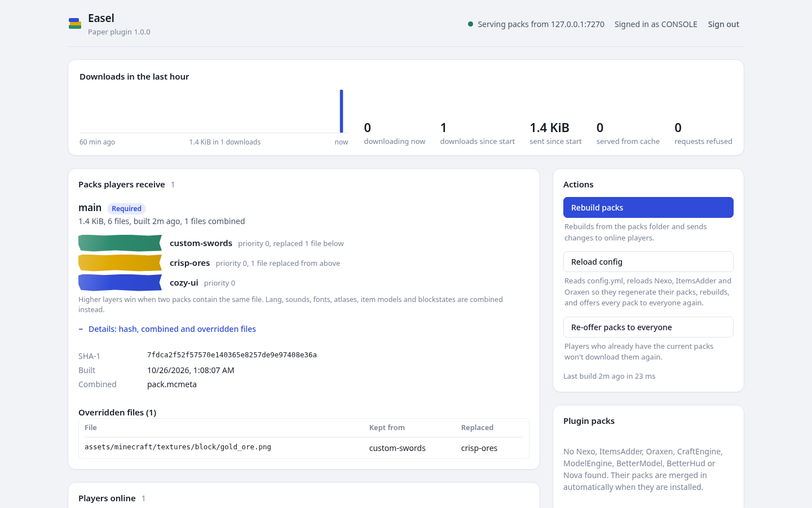Click the SHA-1 hash value 7fdca2f52f…
Viewport: 812px width, 508px height.
(x=232, y=355)
